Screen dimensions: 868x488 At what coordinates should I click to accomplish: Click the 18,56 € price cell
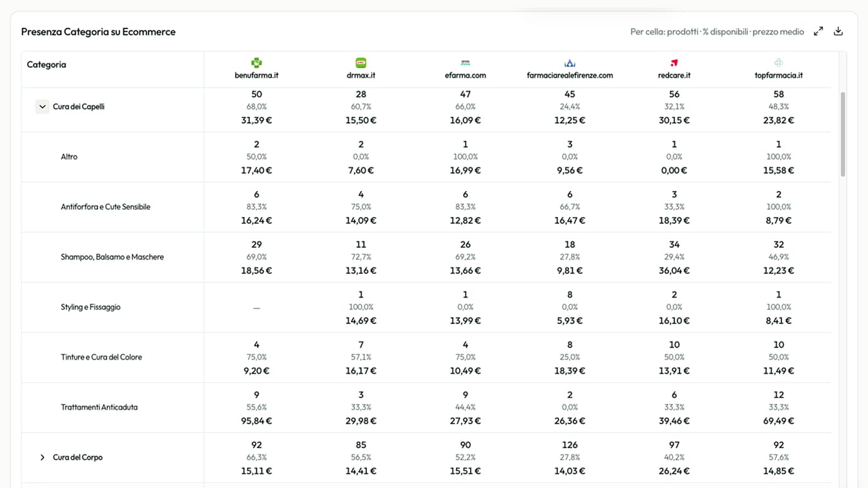click(x=256, y=271)
